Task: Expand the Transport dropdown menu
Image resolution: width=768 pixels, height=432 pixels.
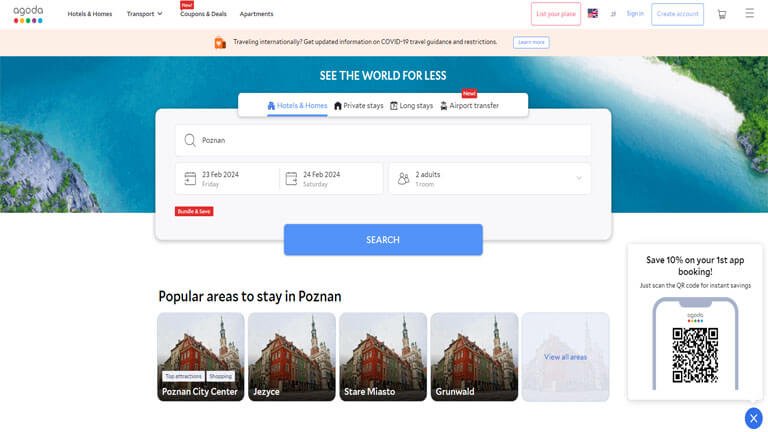Action: pos(144,14)
